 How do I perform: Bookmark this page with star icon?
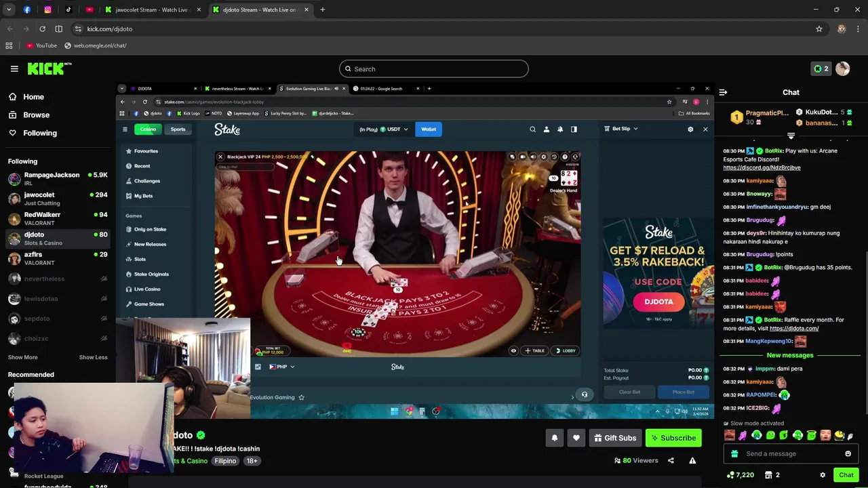tap(819, 29)
